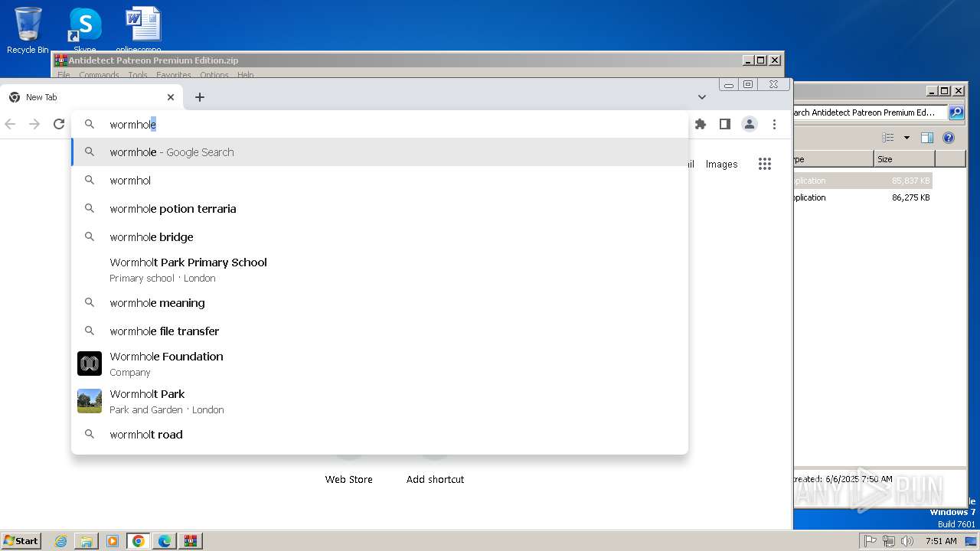Screen dimensions: 980x551
Task: Choose 'wormhole potion terraria' suggestion
Action: 380,209
